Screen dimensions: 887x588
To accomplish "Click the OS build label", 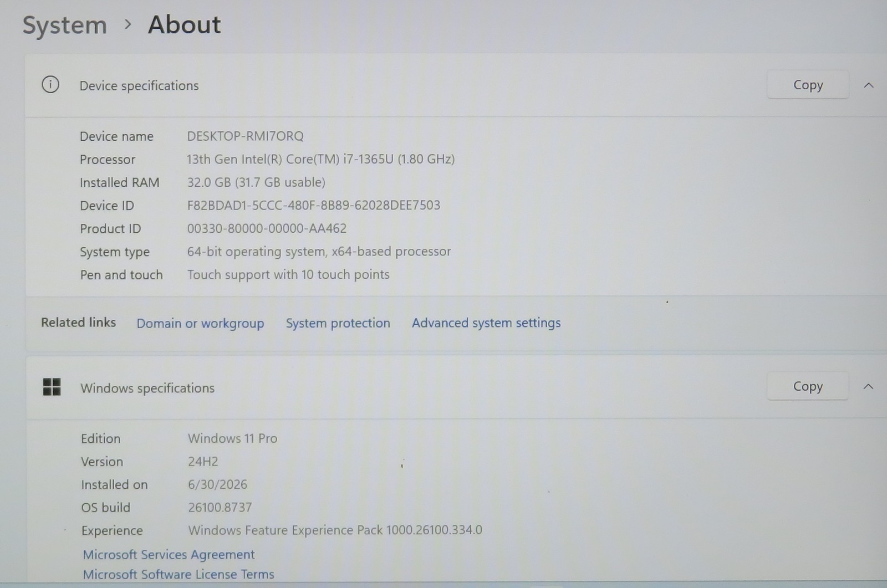I will [x=105, y=508].
